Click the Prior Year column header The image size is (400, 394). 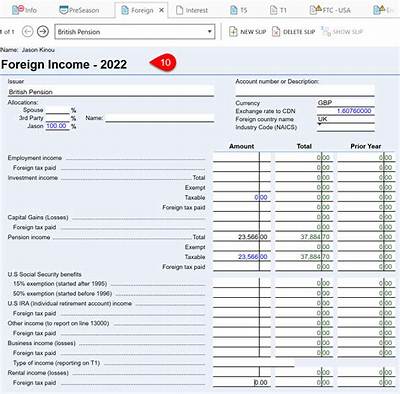(x=366, y=146)
